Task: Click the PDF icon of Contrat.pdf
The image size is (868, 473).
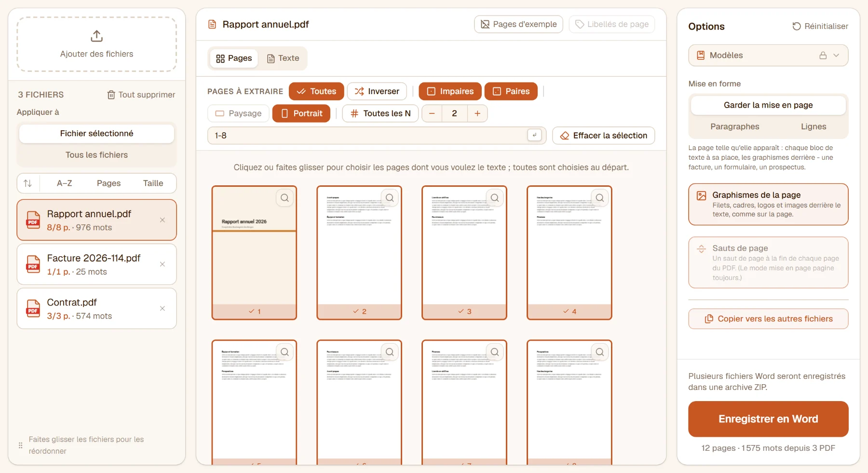Action: tap(33, 309)
